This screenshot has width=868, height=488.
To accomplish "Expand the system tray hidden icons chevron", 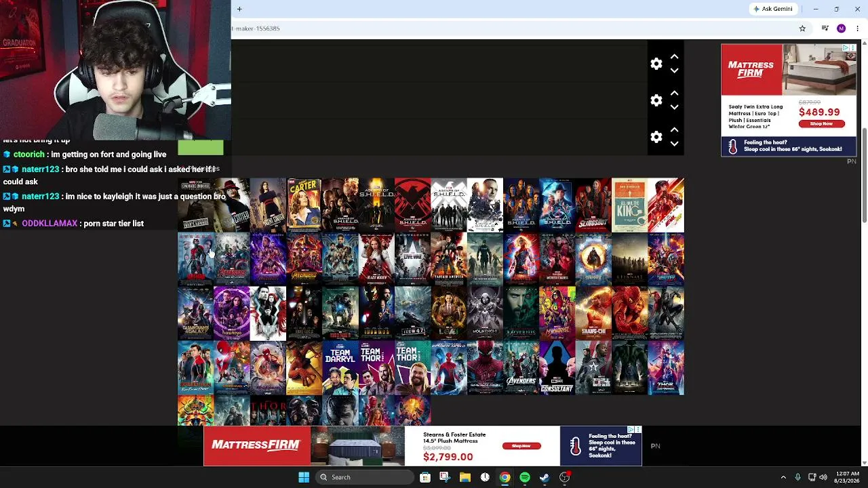I will 783,477.
